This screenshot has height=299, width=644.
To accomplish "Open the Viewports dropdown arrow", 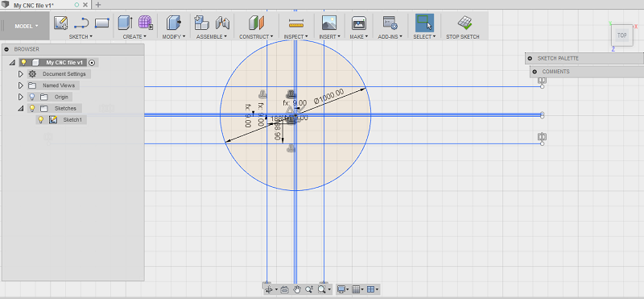I will click(x=377, y=289).
